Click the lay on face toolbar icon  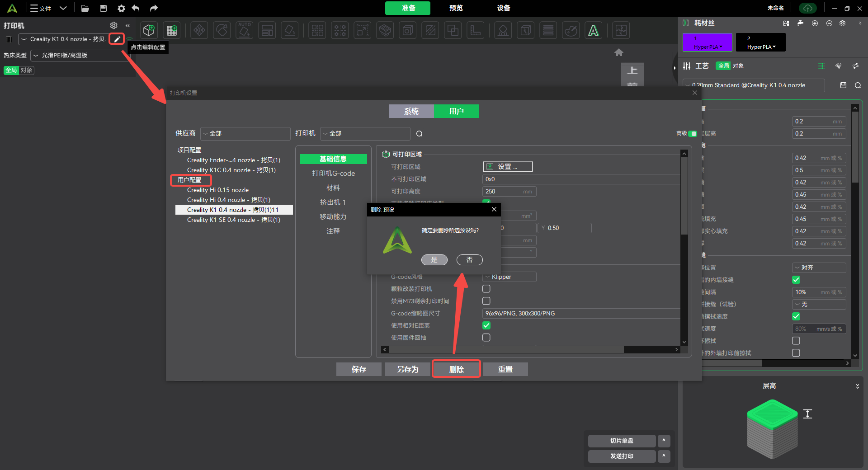click(290, 30)
